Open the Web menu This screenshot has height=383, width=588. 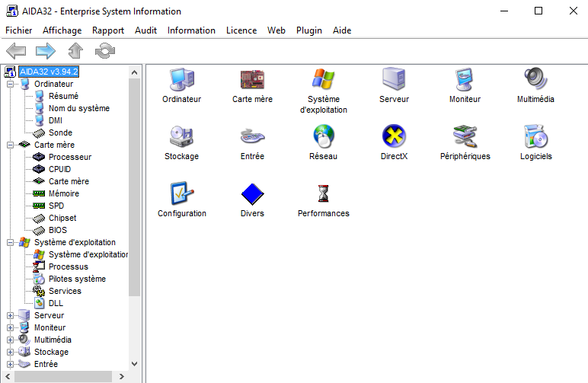click(276, 30)
